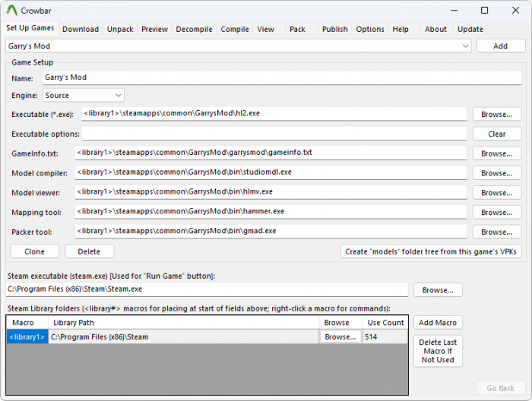Clone the current game setup
Screen dimensions: 532x401
pyautogui.click(x=35, y=251)
